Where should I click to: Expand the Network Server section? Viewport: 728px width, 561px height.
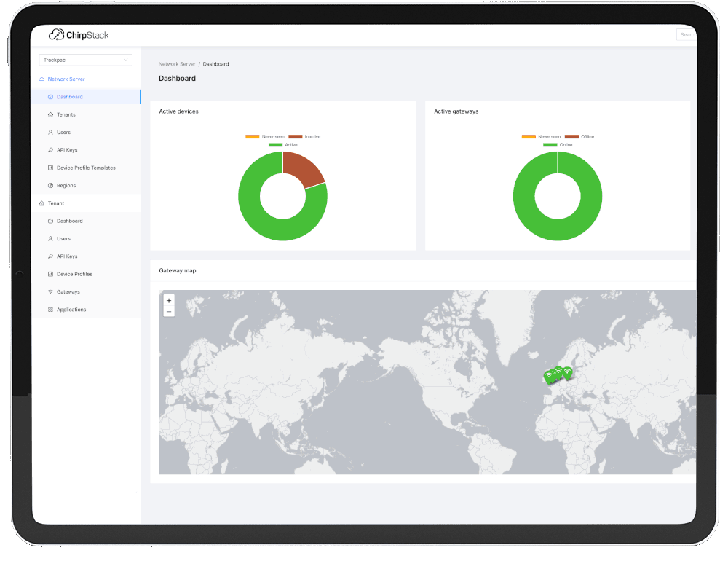tap(68, 79)
